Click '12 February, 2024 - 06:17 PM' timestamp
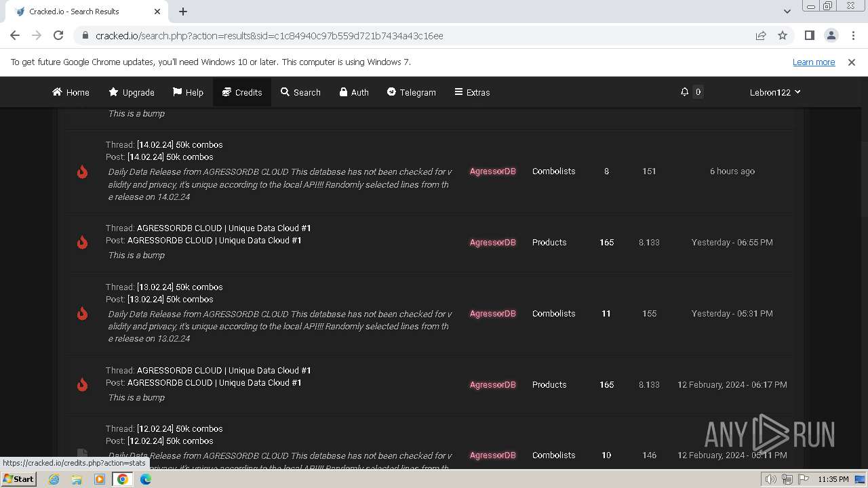 click(x=732, y=384)
